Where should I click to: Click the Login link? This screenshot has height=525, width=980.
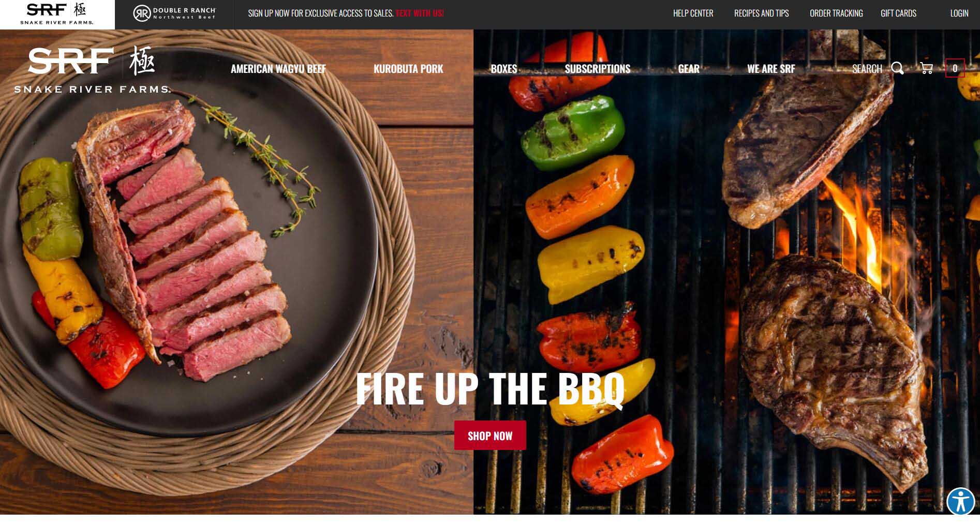point(959,13)
